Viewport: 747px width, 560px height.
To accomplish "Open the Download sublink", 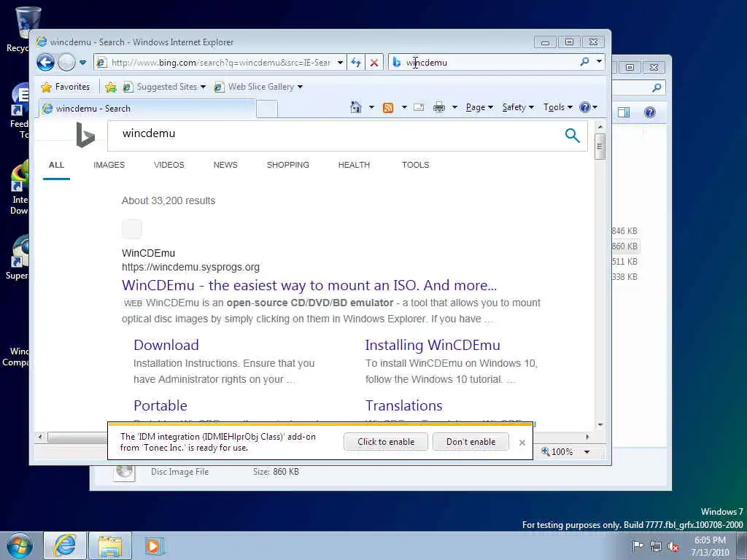I will point(166,345).
